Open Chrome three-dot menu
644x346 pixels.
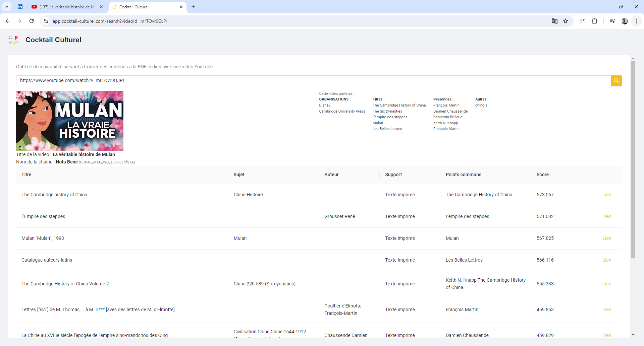(637, 21)
